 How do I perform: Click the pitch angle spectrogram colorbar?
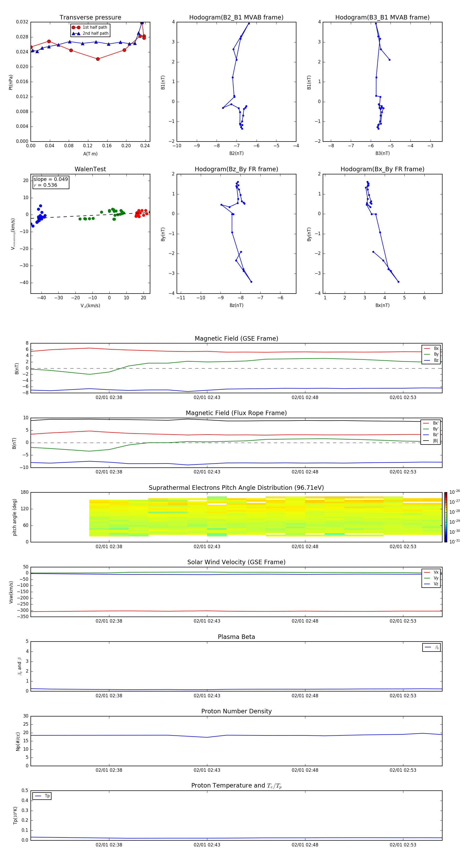[446, 517]
